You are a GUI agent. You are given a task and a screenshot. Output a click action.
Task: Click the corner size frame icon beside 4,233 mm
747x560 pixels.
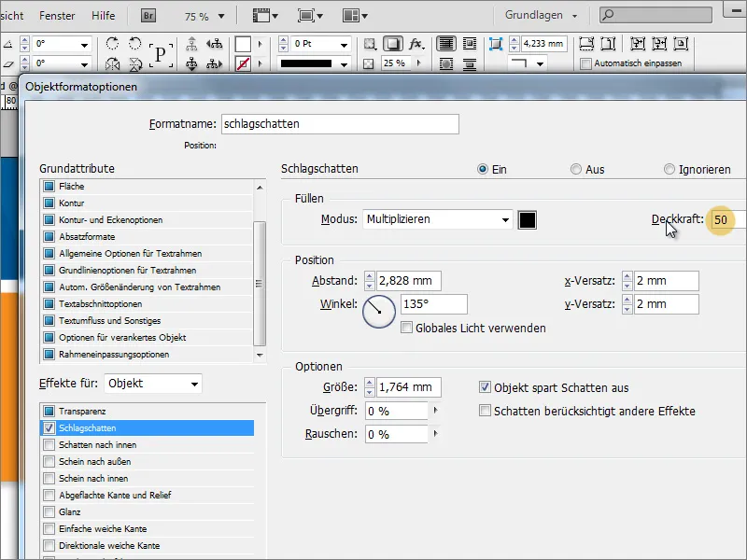pos(498,42)
